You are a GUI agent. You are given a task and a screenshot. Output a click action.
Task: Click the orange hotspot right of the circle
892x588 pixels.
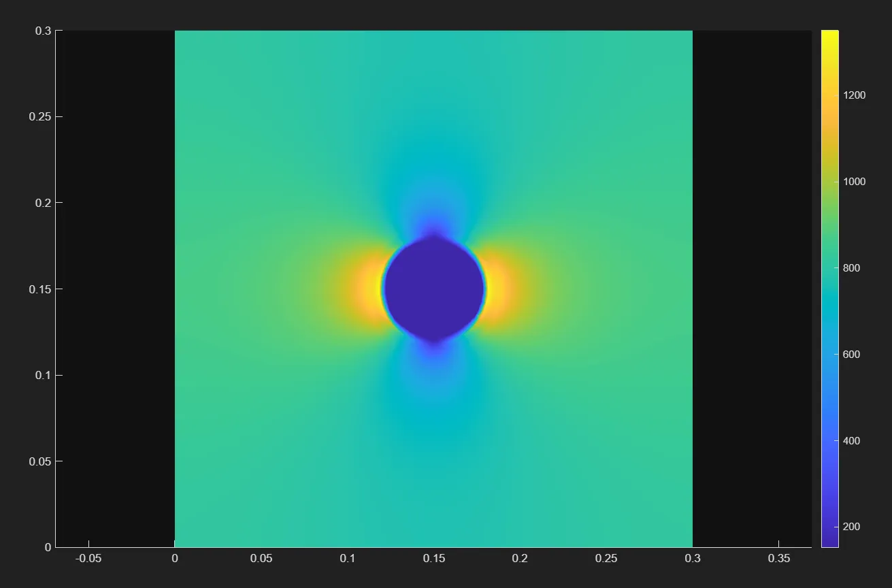501,290
